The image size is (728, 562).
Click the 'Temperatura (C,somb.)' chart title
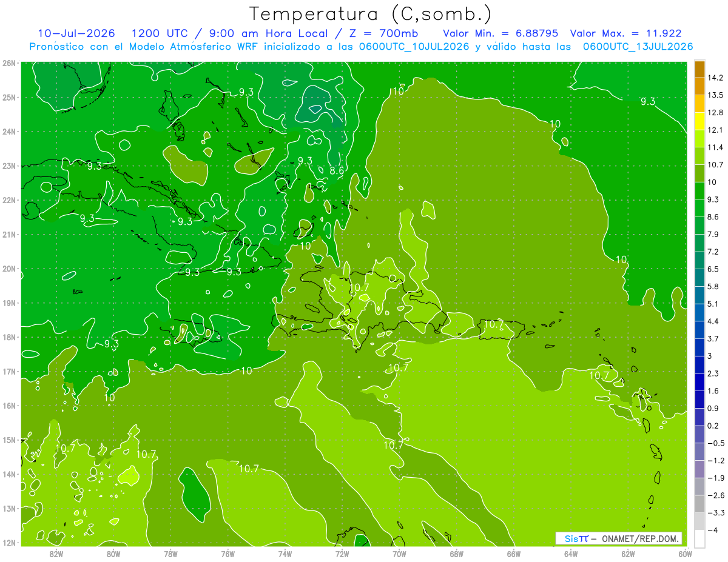click(x=370, y=14)
